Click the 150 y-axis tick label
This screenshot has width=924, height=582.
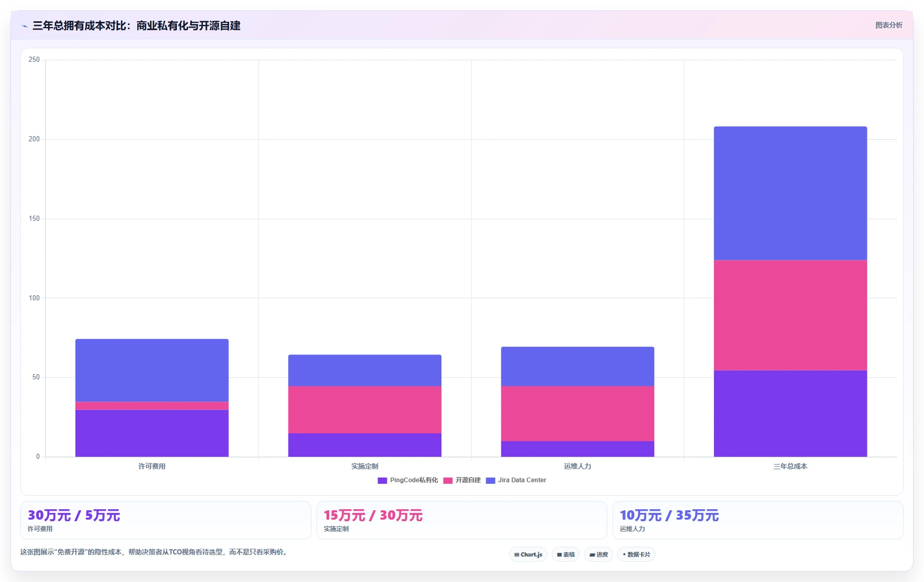pyautogui.click(x=34, y=219)
